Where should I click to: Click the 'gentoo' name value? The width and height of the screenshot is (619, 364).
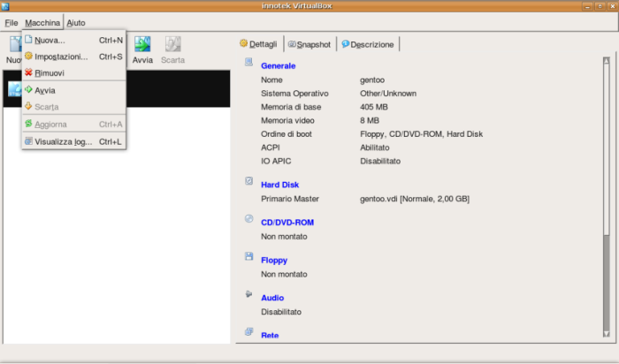click(372, 80)
